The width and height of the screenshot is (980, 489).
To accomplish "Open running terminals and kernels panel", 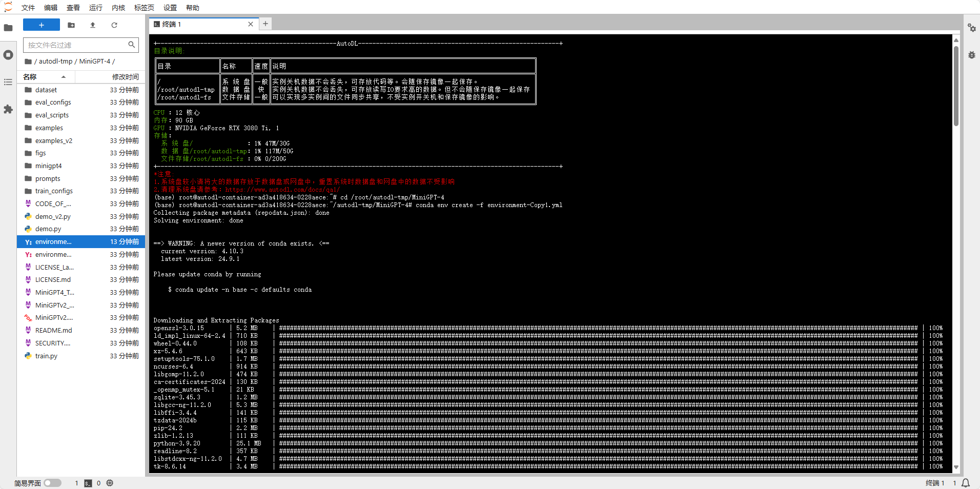I will coord(8,55).
